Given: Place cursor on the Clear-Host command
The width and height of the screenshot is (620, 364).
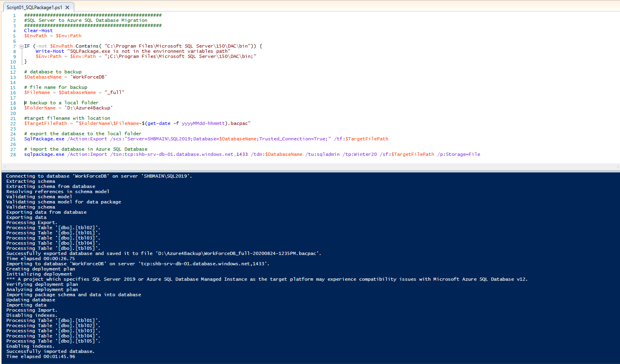Looking at the screenshot, I should click(38, 30).
